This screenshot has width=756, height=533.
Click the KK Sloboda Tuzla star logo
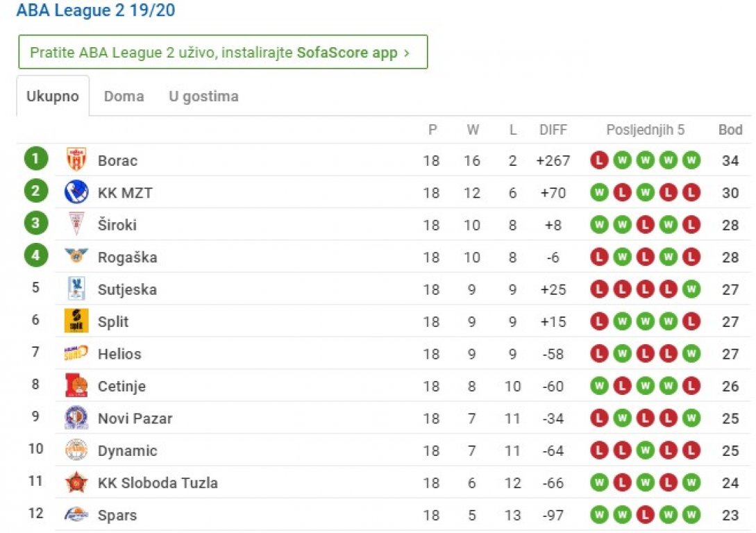76,482
